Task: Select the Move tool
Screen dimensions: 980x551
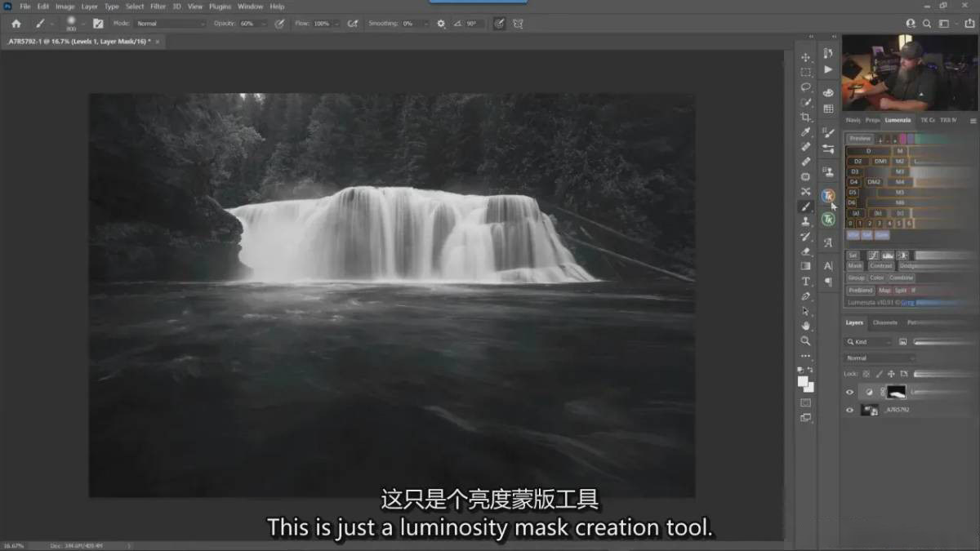Action: point(805,57)
